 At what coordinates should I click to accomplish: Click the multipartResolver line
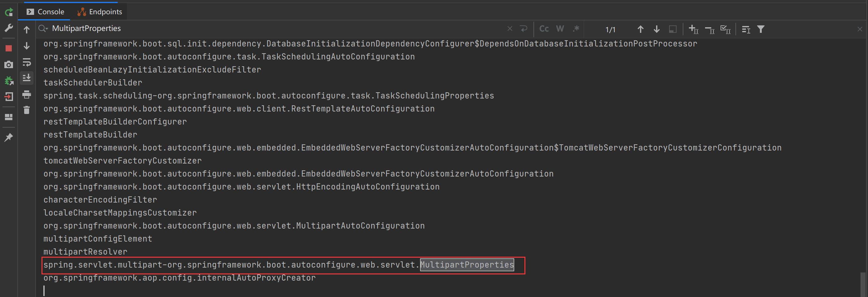tap(85, 251)
